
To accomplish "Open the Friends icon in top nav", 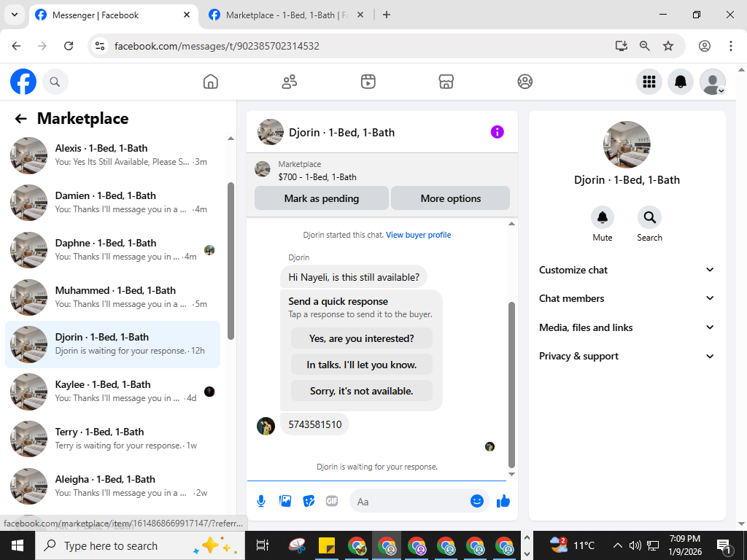I will [x=289, y=82].
